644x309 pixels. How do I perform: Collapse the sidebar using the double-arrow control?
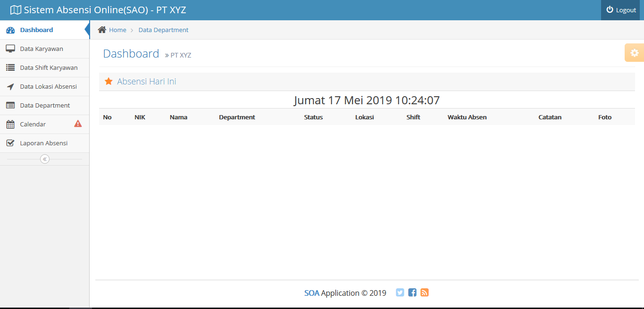[44, 159]
